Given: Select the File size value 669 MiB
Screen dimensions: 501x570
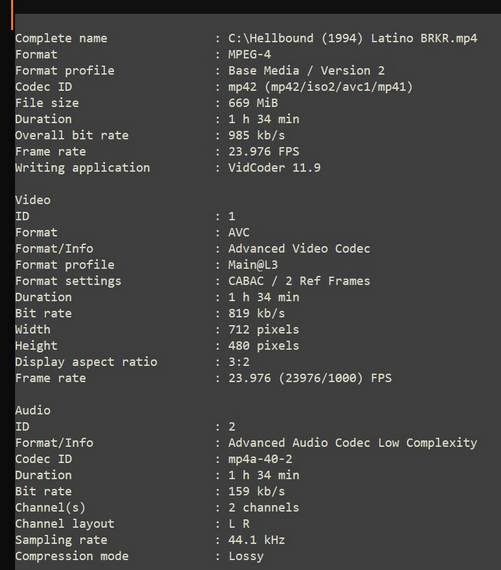Looking at the screenshot, I should [x=253, y=103].
